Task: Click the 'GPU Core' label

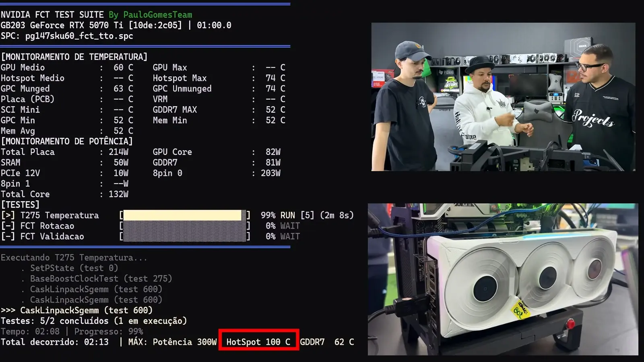Action: (172, 152)
